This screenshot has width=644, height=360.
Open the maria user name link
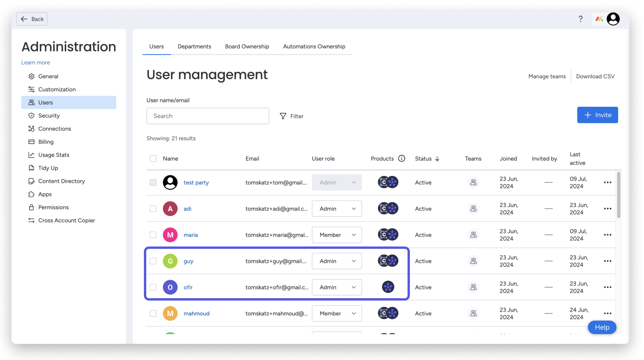pos(191,235)
